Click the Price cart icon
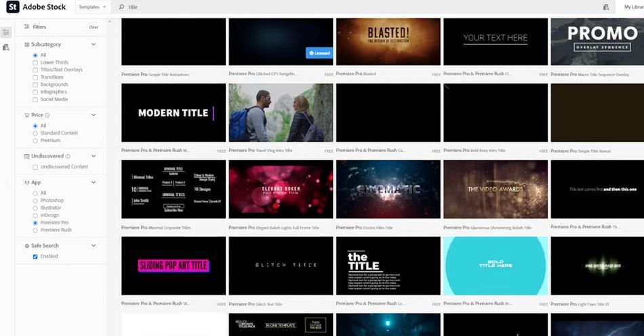644x336 pixels. (x=26, y=115)
